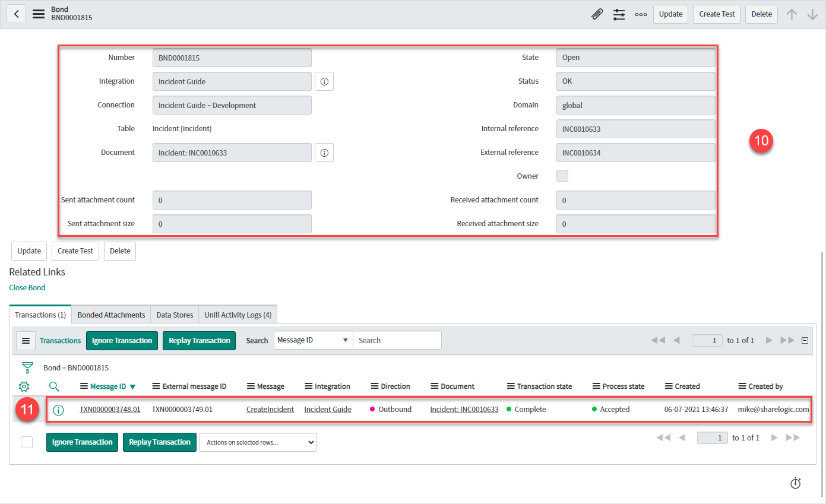
Task: Click the info icon beside the Document field
Action: tap(324, 153)
